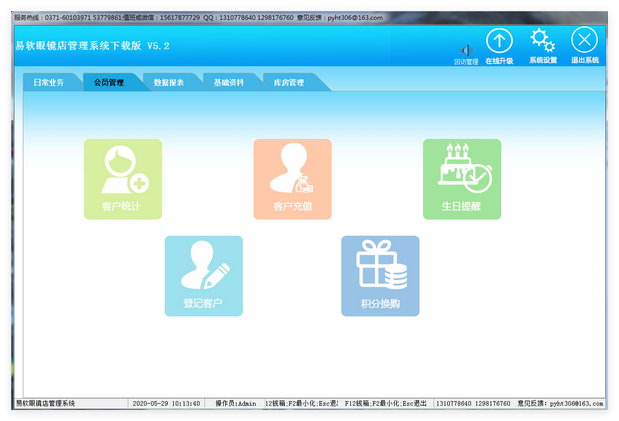Click the 意见反馈 email in status bar
This screenshot has height=421, width=619.
[x=560, y=403]
